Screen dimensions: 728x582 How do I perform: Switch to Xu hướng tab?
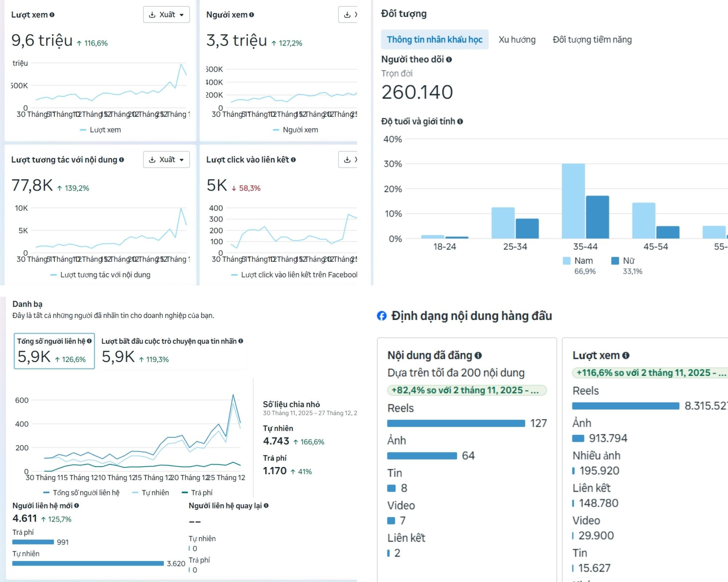517,40
